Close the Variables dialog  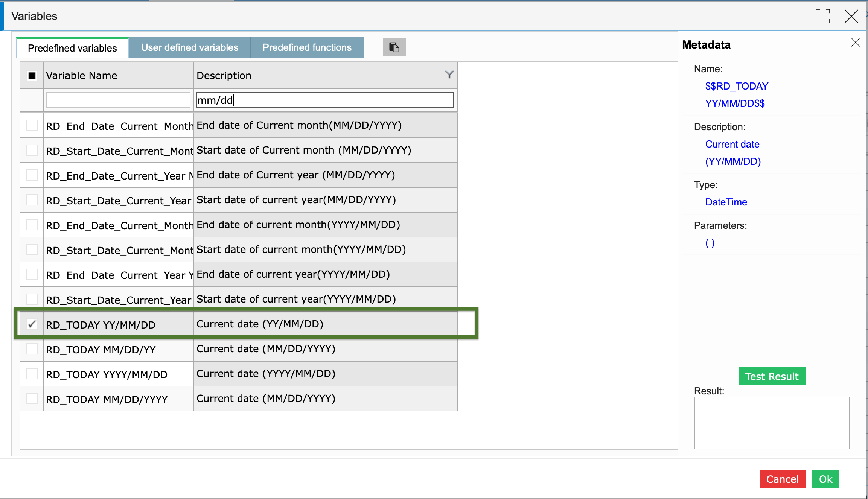851,16
